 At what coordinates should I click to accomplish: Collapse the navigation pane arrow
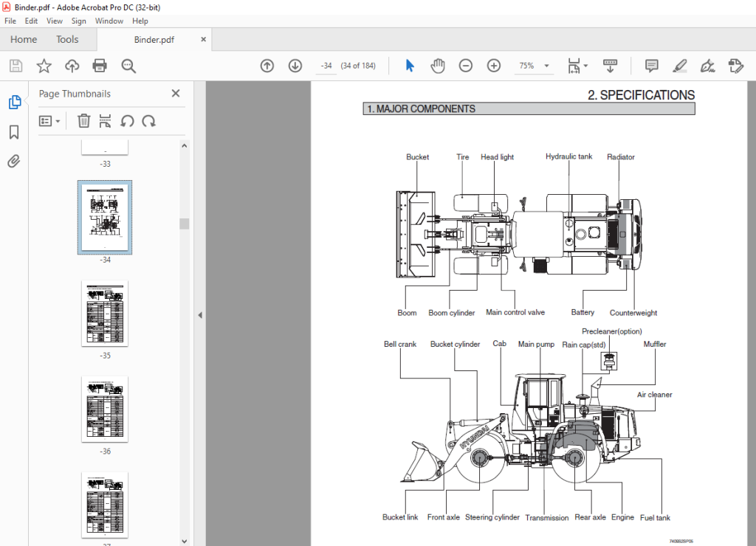(x=200, y=315)
